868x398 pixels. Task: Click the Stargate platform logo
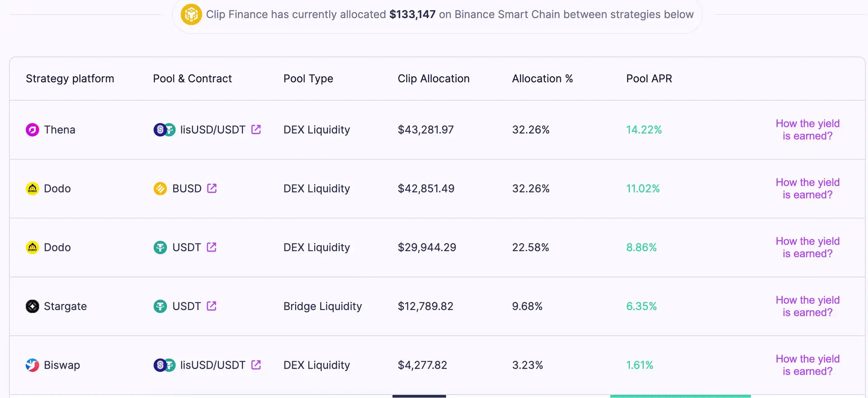click(32, 306)
